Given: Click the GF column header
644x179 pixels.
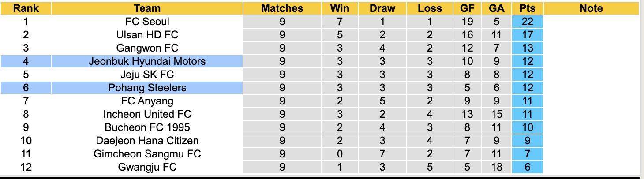Looking at the screenshot, I should pyautogui.click(x=467, y=8).
